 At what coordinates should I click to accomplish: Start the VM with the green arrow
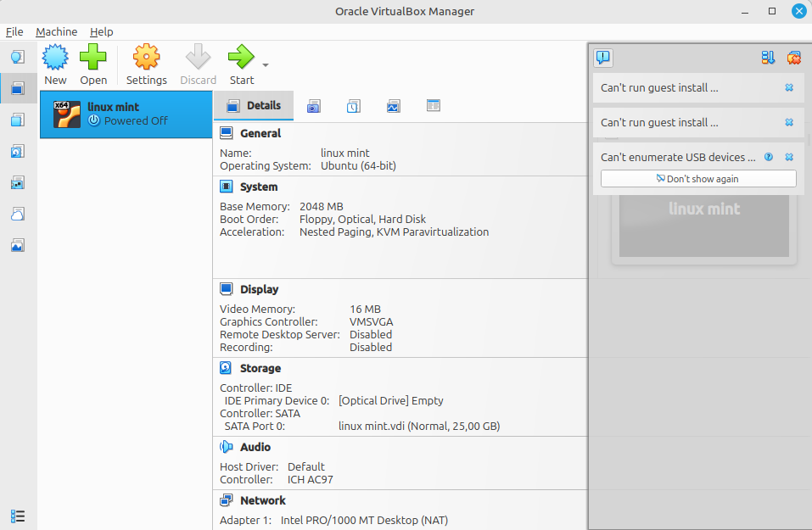click(x=241, y=65)
